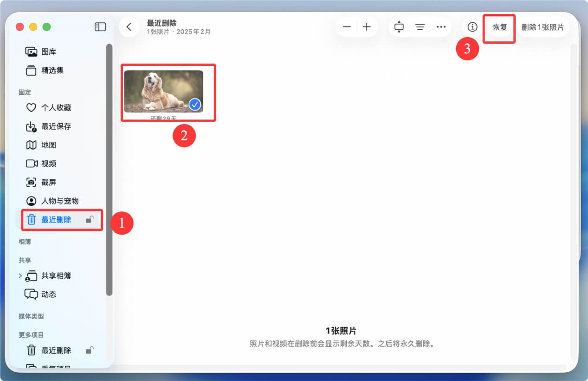
Task: Deselect the dog photo checkmark
Action: [x=195, y=105]
